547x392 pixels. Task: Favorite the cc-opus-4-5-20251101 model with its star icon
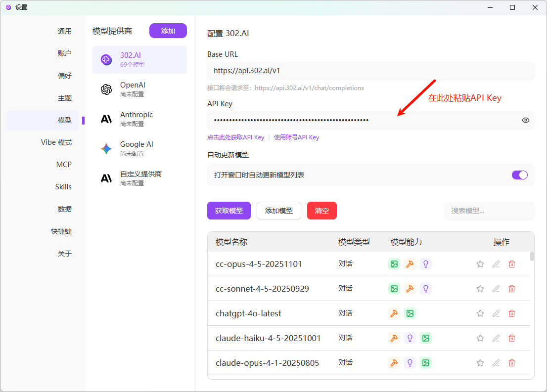pyautogui.click(x=480, y=264)
